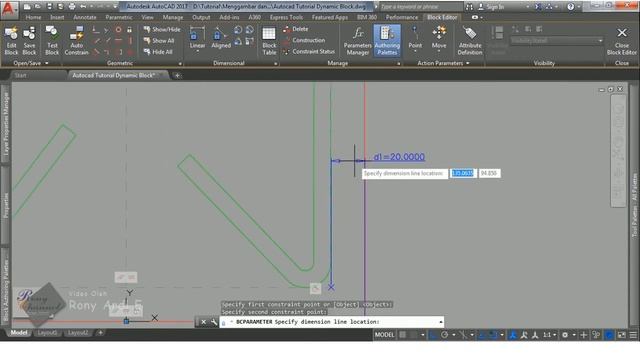Image resolution: width=640 pixels, height=360 pixels.
Task: Toggle polar tracking in status bar
Action: [444, 335]
